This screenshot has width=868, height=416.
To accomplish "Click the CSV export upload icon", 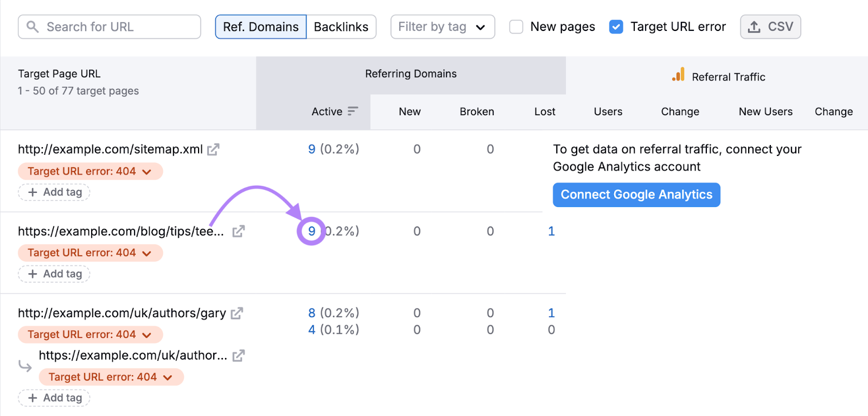I will pyautogui.click(x=754, y=27).
